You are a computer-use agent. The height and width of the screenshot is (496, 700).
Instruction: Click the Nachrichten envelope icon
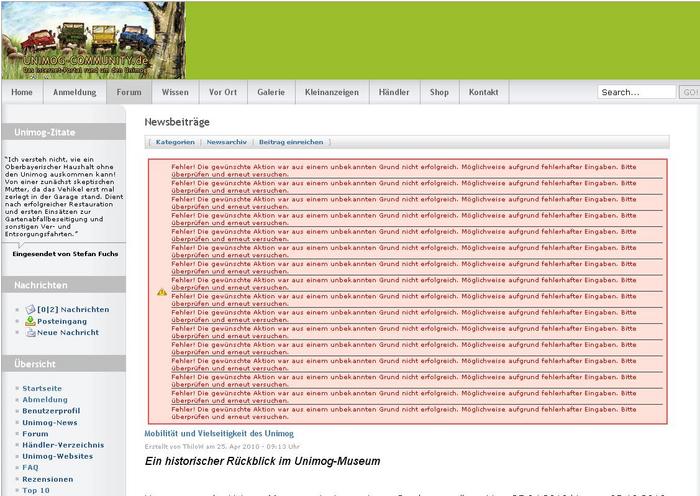[30, 310]
